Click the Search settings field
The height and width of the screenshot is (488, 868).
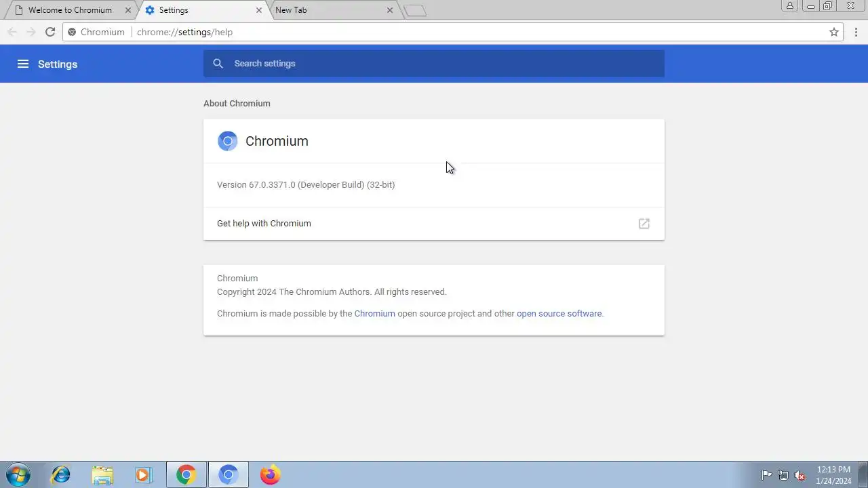click(434, 64)
